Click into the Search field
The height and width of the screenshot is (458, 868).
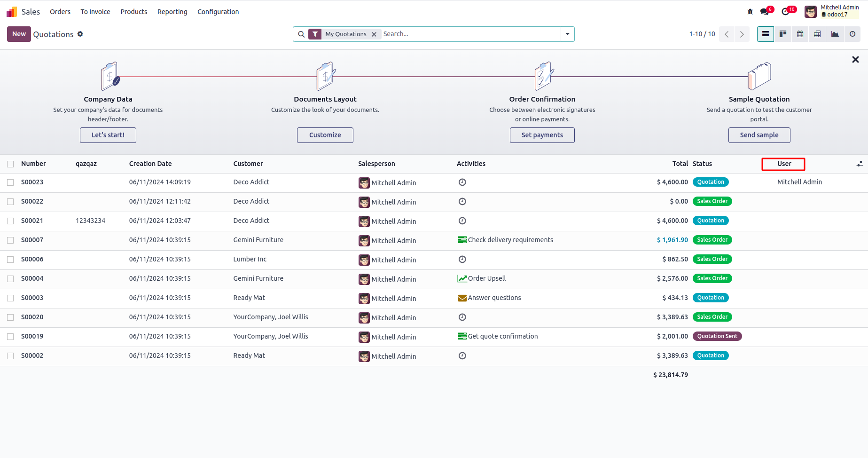[470, 34]
